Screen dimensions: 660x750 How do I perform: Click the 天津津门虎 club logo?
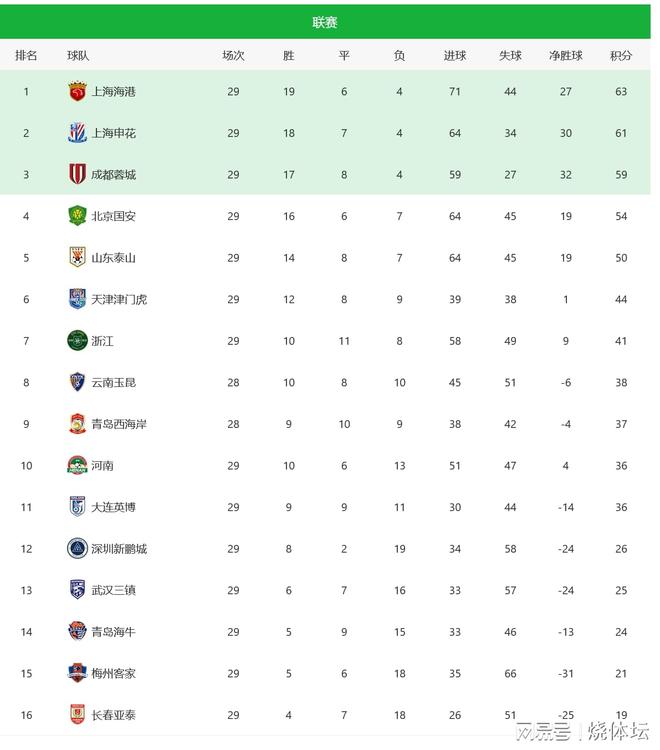coord(77,299)
